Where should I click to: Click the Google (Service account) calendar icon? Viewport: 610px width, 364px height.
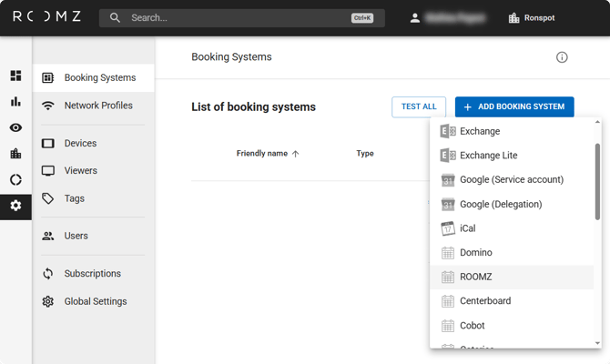448,180
